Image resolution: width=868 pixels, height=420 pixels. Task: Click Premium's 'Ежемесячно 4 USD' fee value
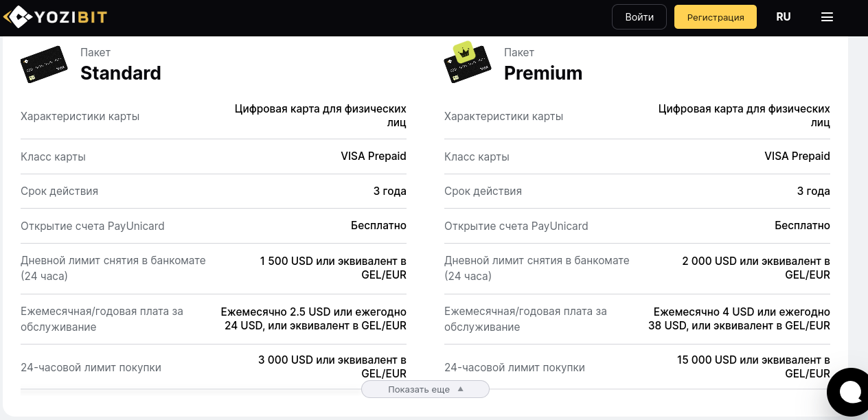point(739,318)
